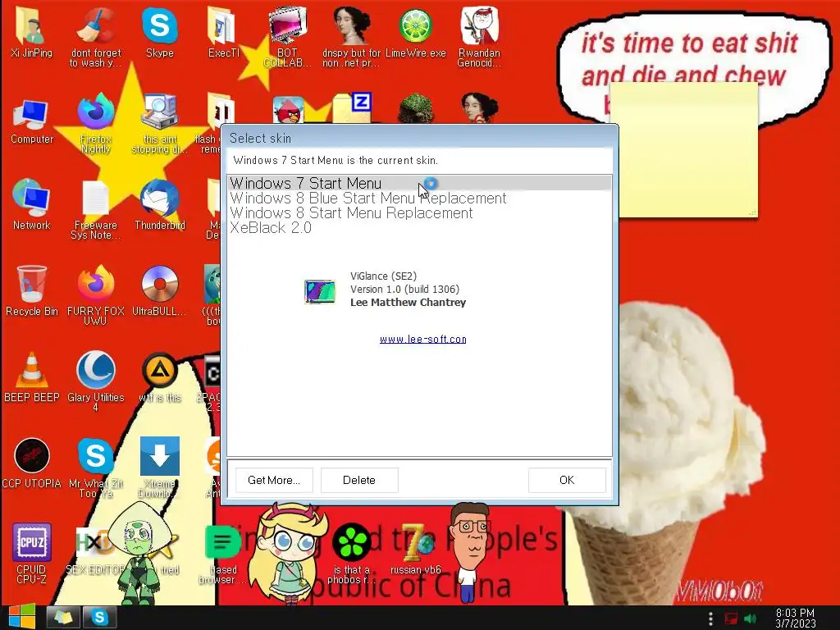Image resolution: width=840 pixels, height=630 pixels.
Task: Confirm with the OK button
Action: pyautogui.click(x=567, y=480)
